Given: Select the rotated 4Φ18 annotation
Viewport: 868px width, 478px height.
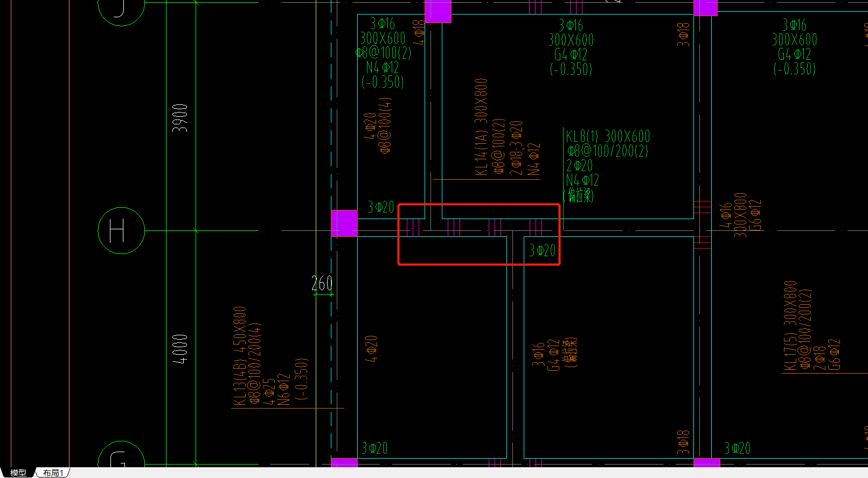Looking at the screenshot, I should pyautogui.click(x=419, y=32).
